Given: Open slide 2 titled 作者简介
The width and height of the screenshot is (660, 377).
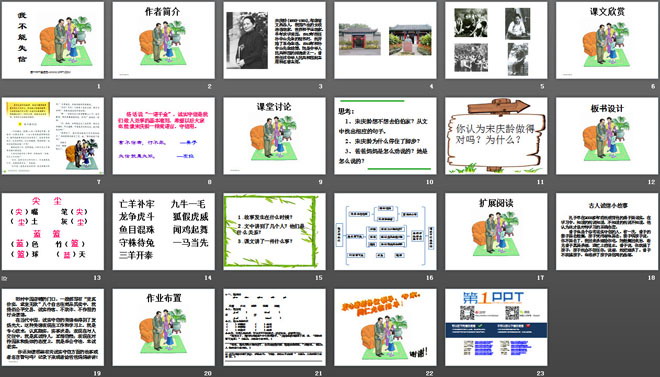Looking at the screenshot, I should pos(163,40).
